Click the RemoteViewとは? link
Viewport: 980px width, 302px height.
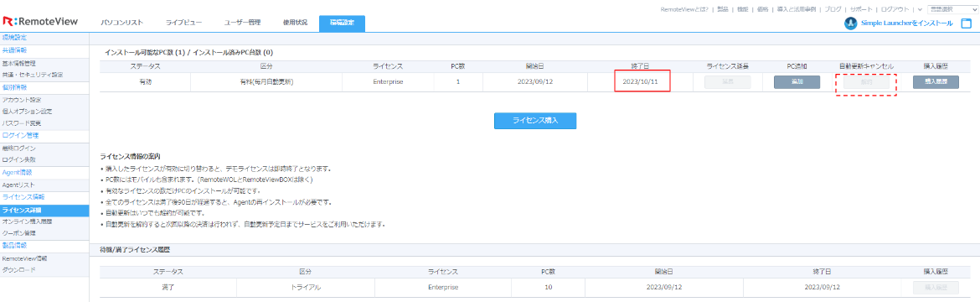(x=684, y=9)
